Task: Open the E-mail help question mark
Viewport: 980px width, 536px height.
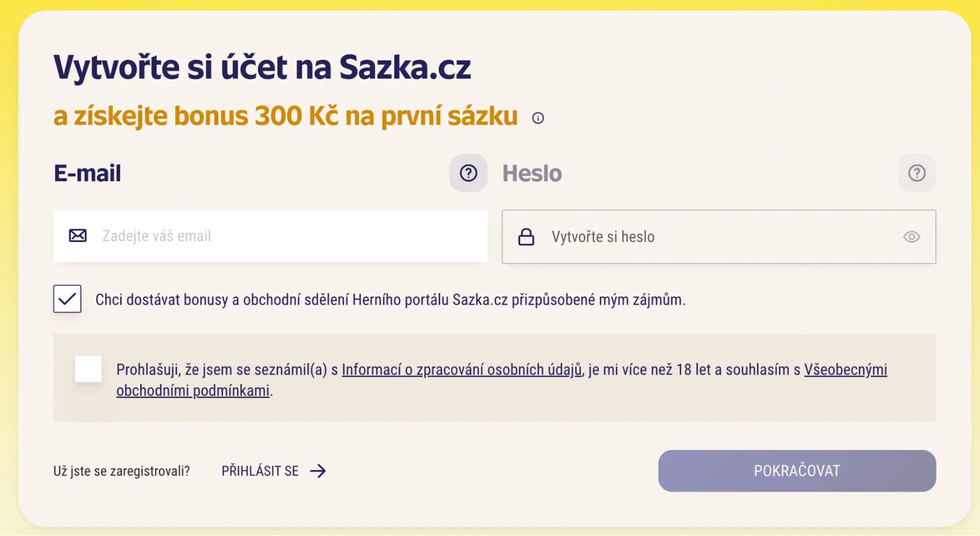Action: [x=468, y=173]
